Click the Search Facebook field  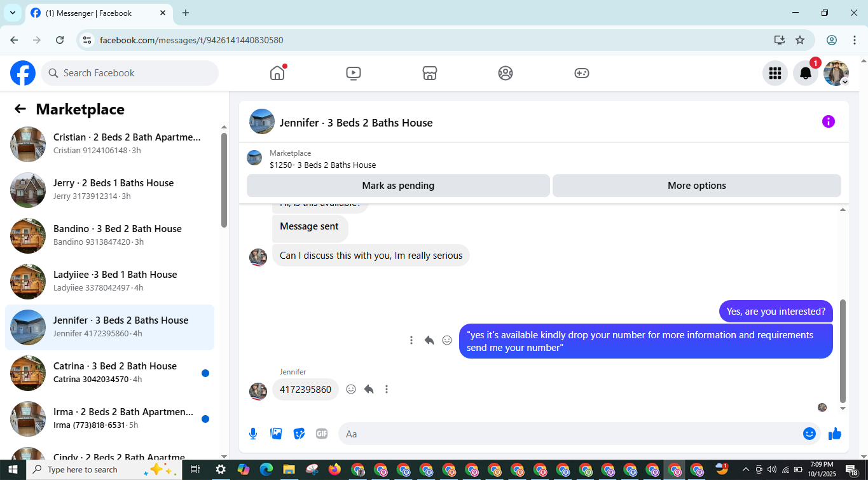click(130, 73)
